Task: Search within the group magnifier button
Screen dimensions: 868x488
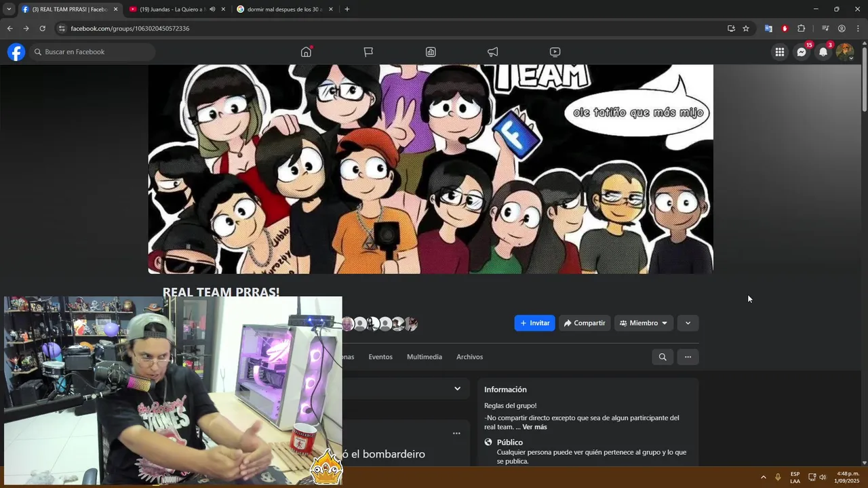Action: (x=663, y=357)
